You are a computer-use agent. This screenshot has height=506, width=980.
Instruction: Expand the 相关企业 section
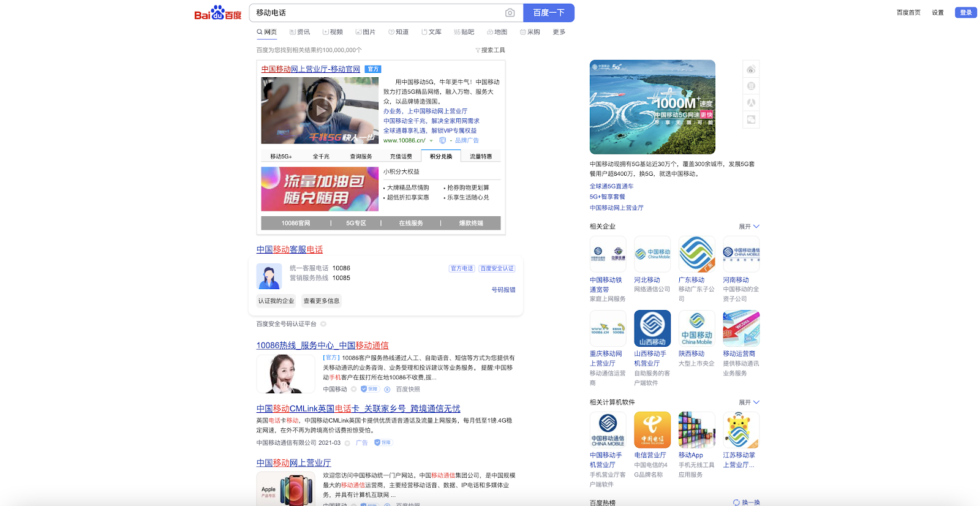(748, 227)
